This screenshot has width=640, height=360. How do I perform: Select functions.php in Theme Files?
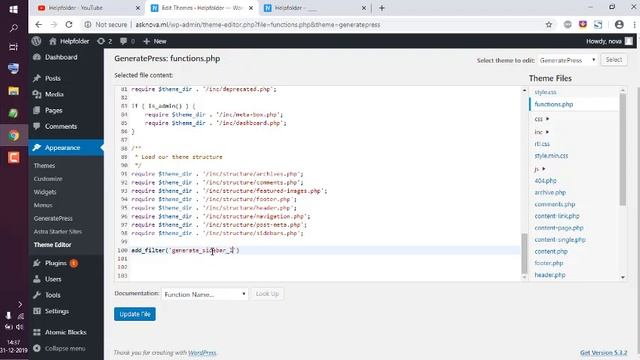point(554,104)
